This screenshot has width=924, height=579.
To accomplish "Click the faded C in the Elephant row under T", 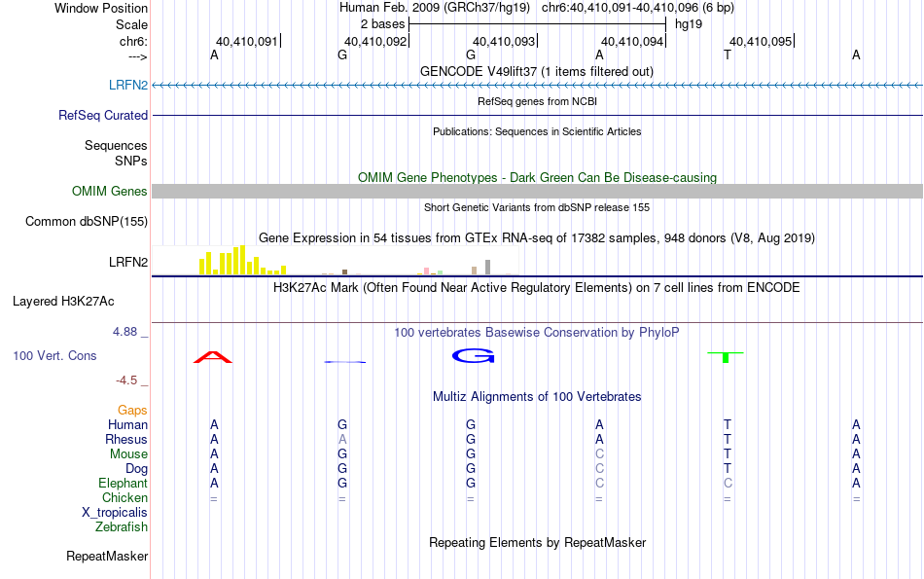I will [x=728, y=483].
